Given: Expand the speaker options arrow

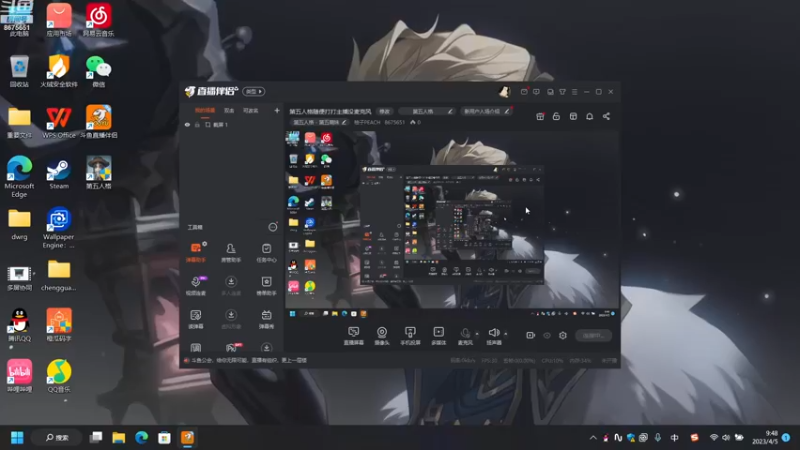Looking at the screenshot, I should 506,334.
